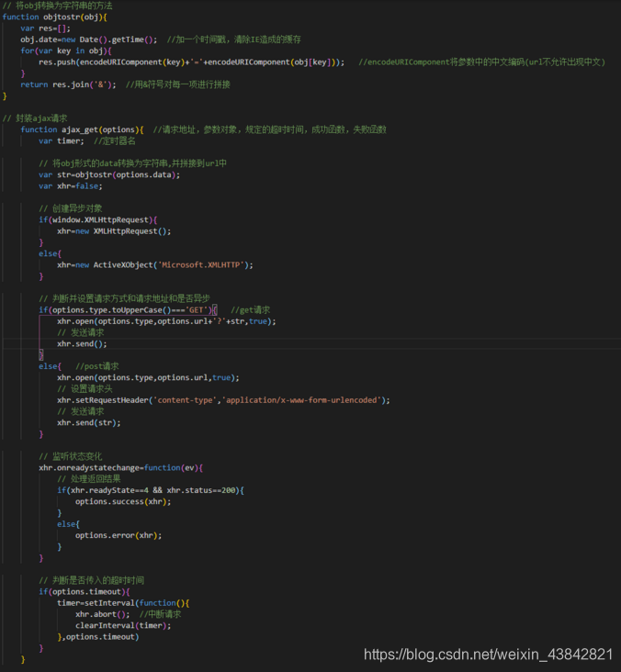Screen dimensions: 621x672
Task: Click the '// 判断并设置请求方式' comment line
Action: pos(124,298)
